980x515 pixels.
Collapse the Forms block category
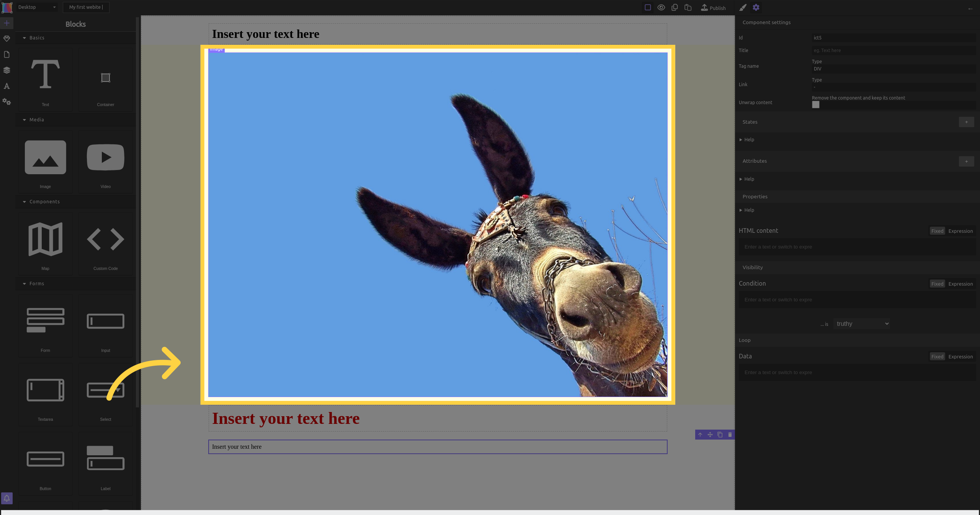pos(75,284)
